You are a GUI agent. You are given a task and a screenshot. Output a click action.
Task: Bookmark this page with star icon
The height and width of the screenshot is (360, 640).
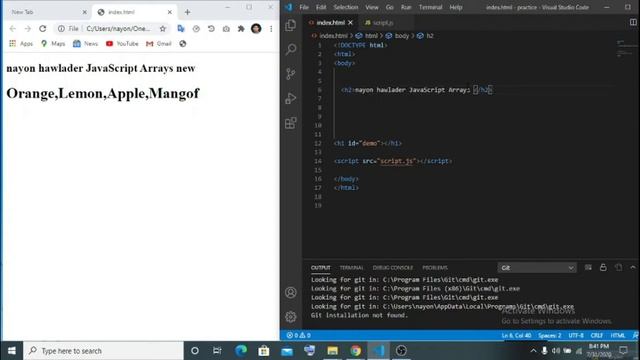click(163, 29)
